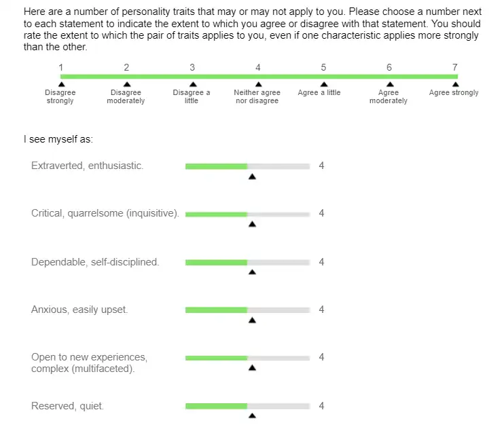Click the green reference scale bar at top
The image size is (504, 427).
coord(258,77)
